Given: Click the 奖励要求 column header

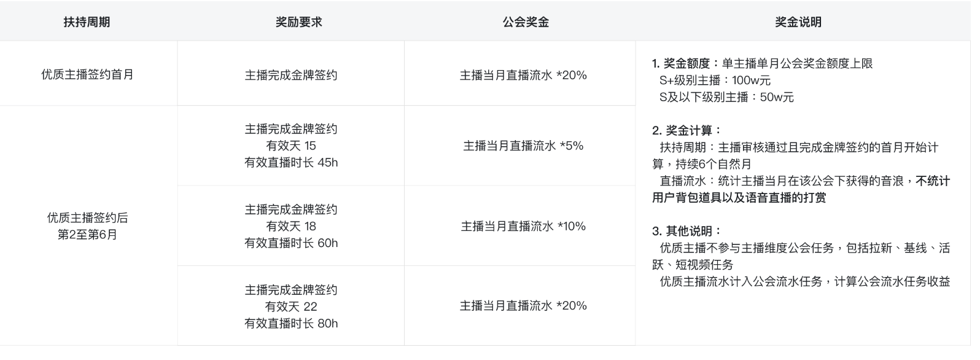Looking at the screenshot, I should coord(298,22).
